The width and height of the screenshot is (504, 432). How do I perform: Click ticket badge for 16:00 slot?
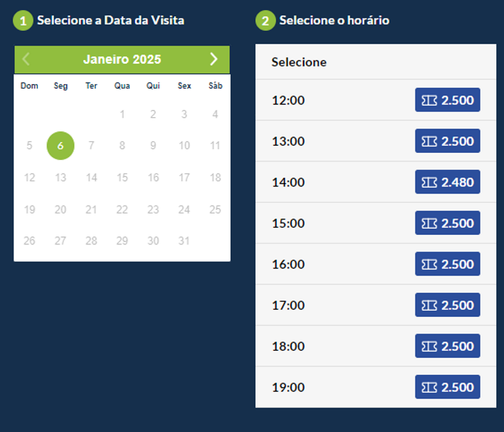[448, 264]
